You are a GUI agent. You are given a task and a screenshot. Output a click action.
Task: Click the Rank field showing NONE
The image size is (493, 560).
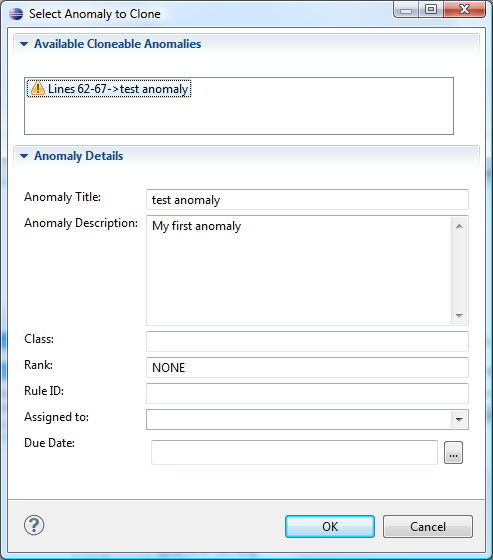click(x=307, y=368)
